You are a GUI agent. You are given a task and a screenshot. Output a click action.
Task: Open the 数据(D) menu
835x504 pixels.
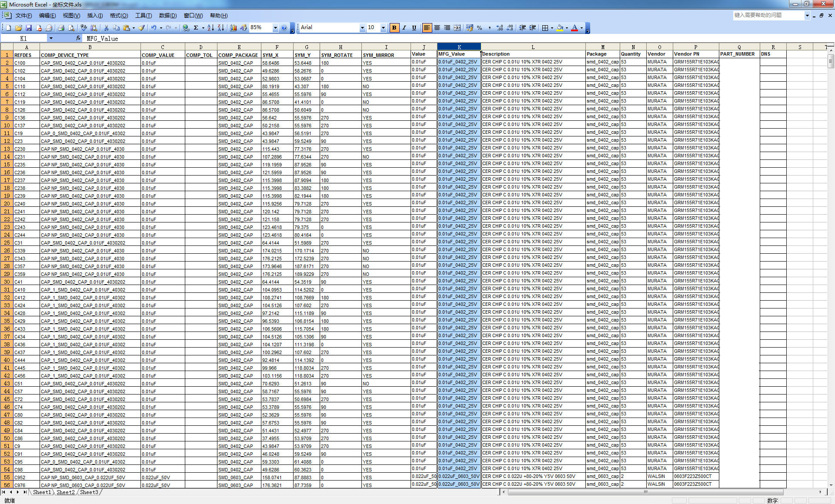[x=168, y=16]
